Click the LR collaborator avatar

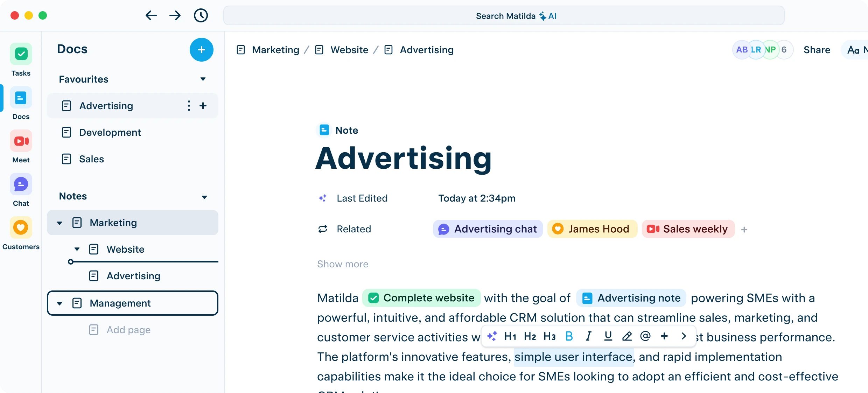[x=756, y=50]
